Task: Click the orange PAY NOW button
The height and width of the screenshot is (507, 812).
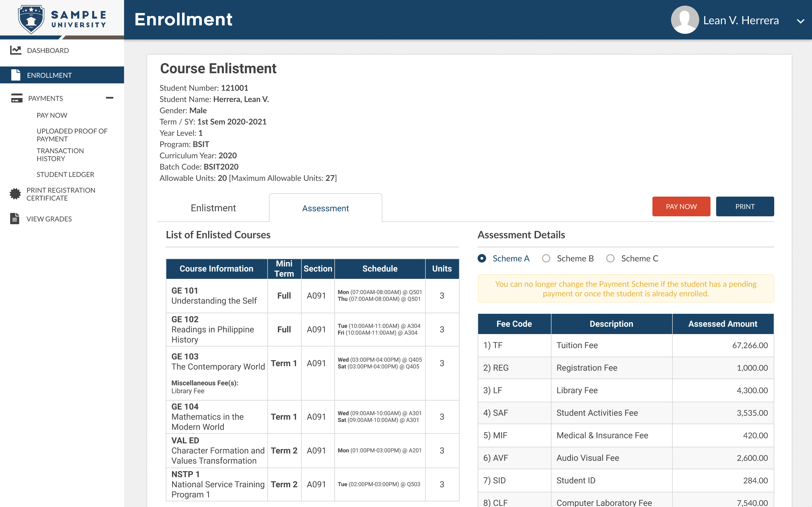Action: [681, 206]
